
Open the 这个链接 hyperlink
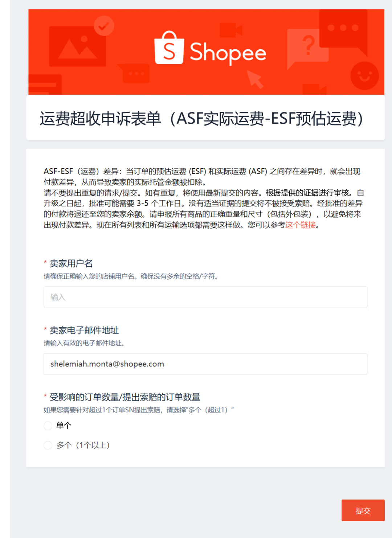click(300, 225)
